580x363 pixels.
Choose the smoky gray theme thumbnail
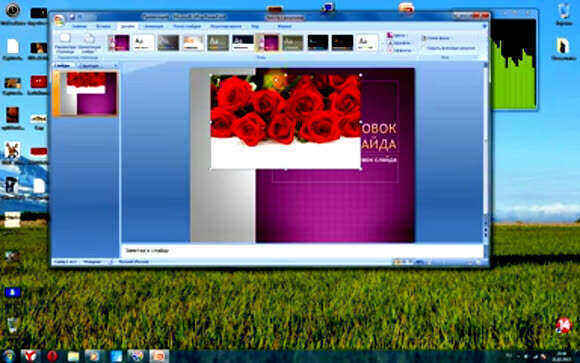pyautogui.click(x=168, y=43)
